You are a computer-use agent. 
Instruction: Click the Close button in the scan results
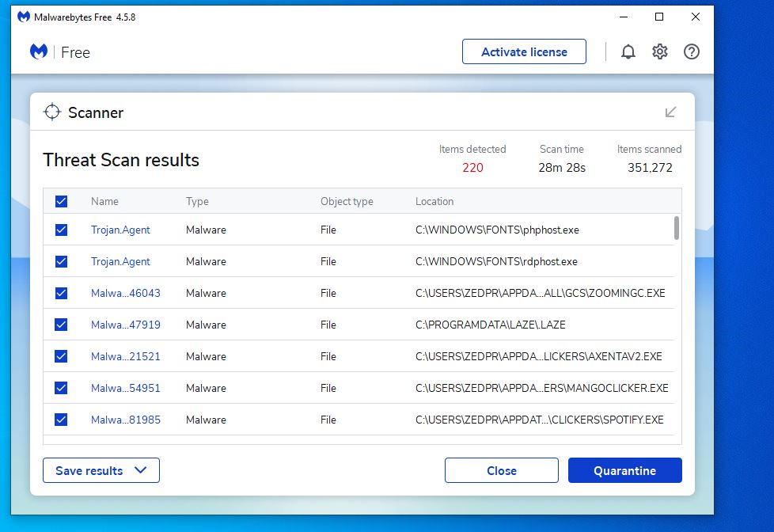click(502, 470)
